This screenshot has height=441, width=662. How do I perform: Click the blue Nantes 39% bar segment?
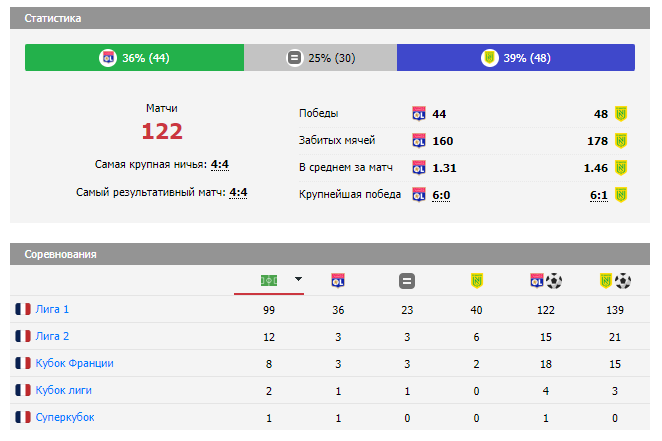(x=515, y=58)
